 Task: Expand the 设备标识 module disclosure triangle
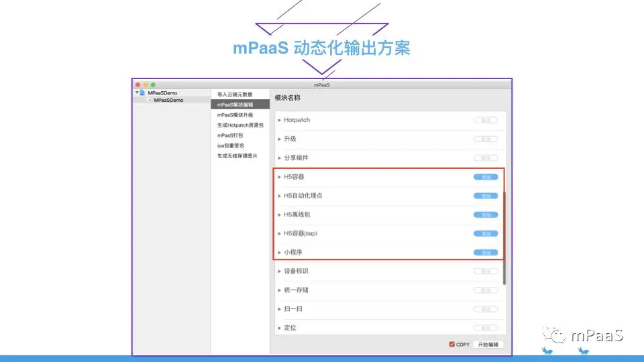pos(279,271)
